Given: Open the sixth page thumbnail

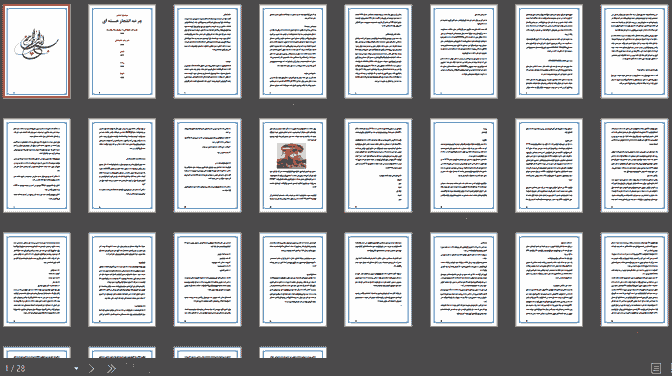Looking at the screenshot, I should (x=464, y=51).
